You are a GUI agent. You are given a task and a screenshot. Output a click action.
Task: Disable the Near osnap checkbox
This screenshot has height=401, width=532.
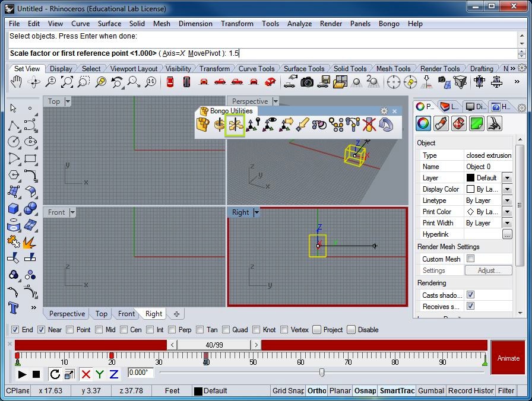42,329
